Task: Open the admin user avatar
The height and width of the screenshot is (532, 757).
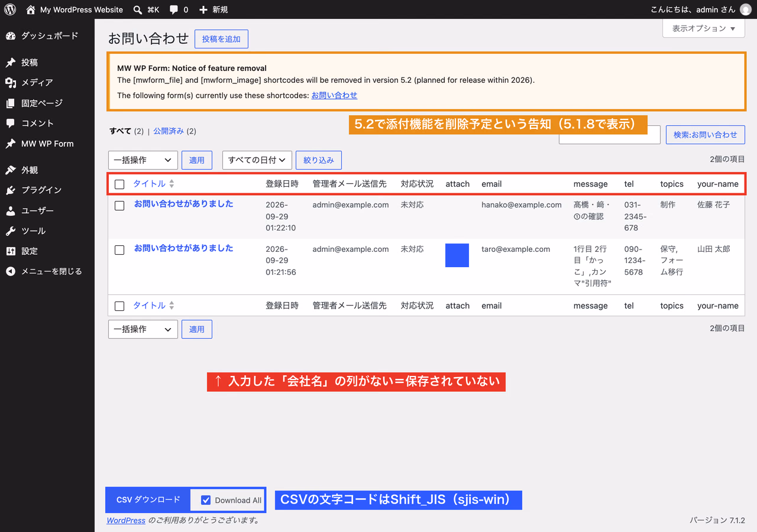Action: pos(745,9)
